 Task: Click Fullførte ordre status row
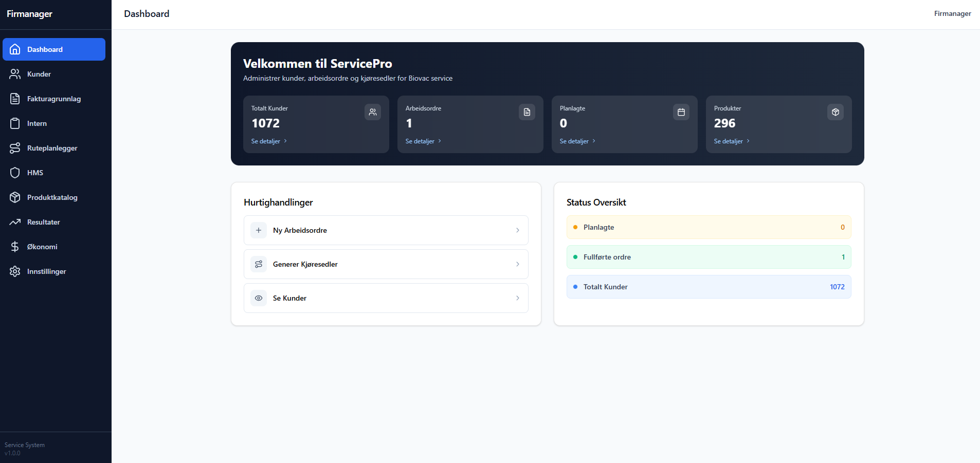pos(709,257)
